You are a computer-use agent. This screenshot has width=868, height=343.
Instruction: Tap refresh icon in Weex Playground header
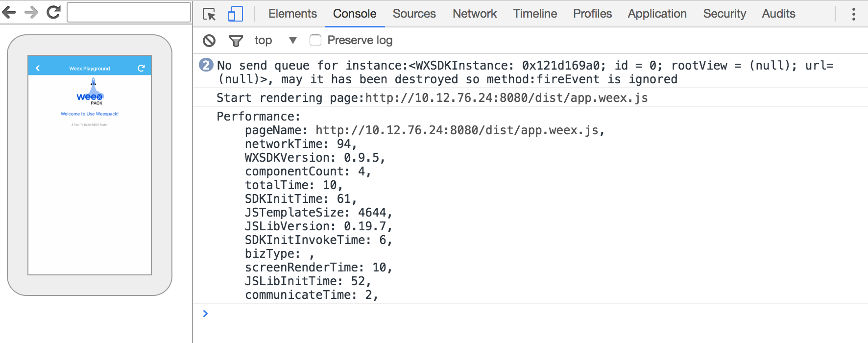coord(141,68)
